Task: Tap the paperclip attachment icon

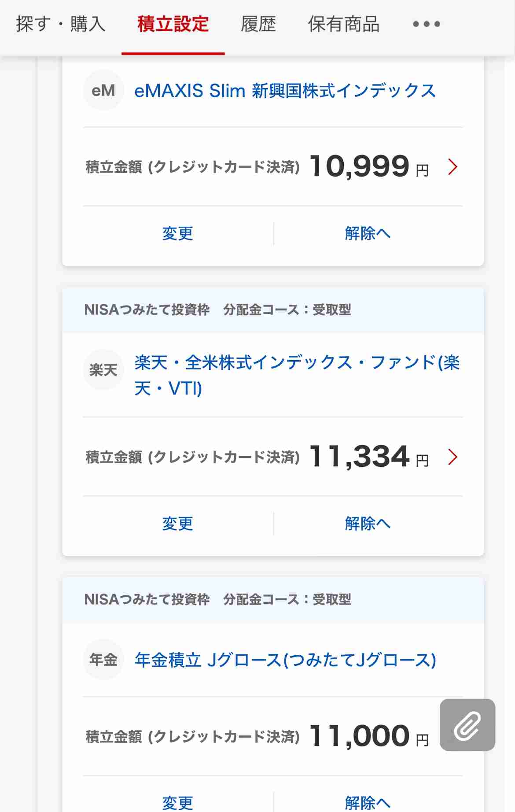Action: point(467,725)
